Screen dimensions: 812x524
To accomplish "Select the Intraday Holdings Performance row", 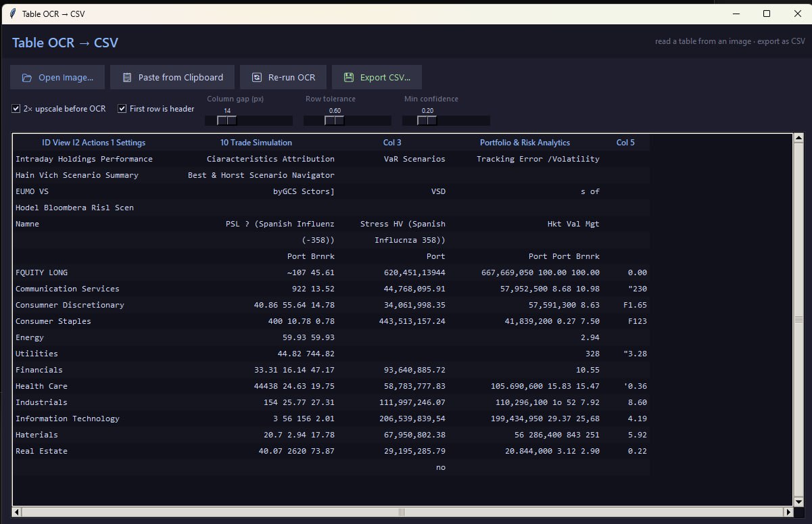I will click(x=331, y=159).
